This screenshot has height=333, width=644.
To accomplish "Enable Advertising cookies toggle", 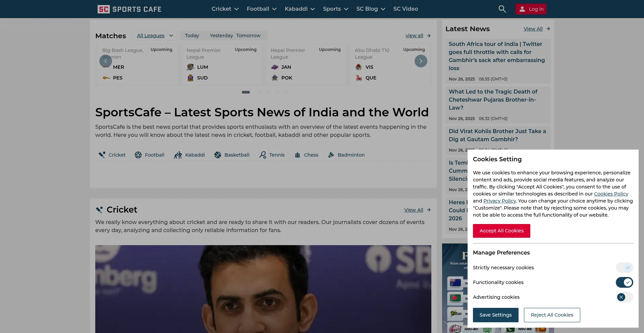I will pos(624,297).
